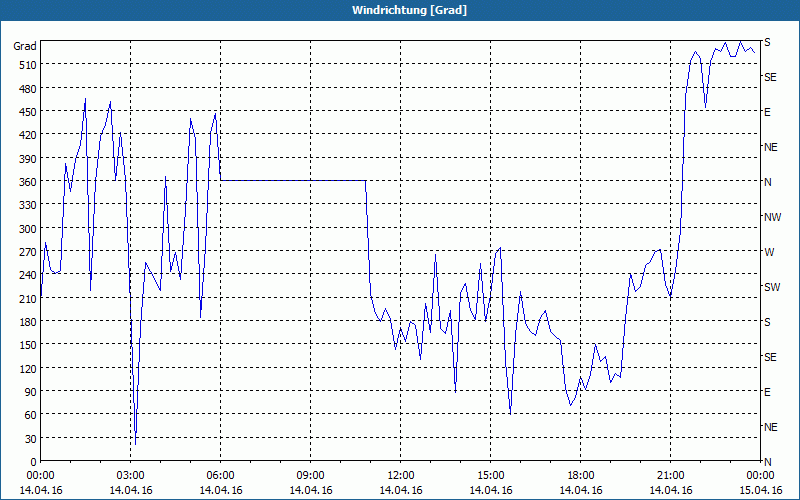
Task: Select the N compass label level with 0
Action: pos(767,462)
